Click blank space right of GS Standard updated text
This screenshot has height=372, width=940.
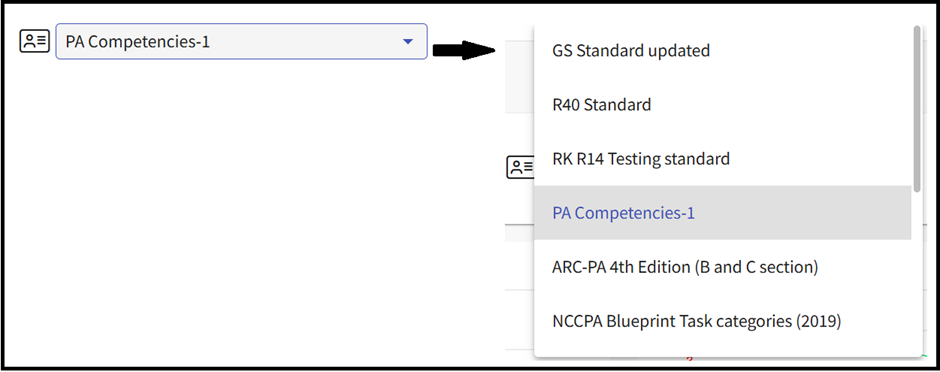point(809,51)
